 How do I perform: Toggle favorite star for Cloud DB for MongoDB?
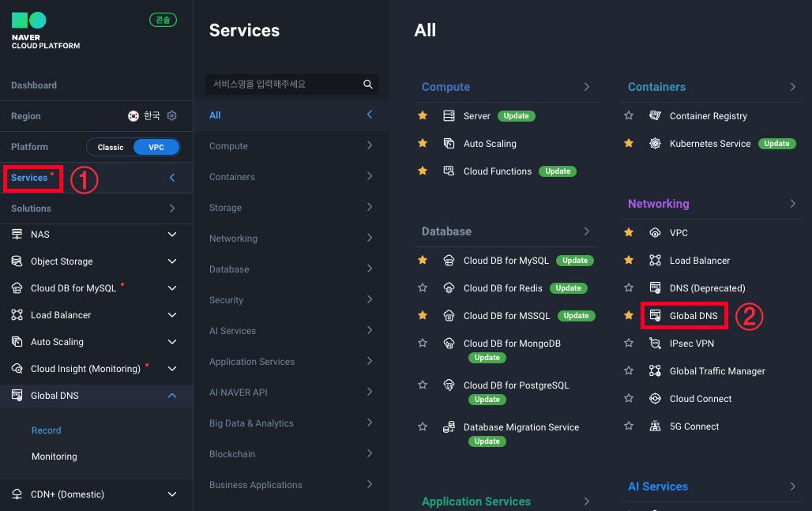pos(423,343)
